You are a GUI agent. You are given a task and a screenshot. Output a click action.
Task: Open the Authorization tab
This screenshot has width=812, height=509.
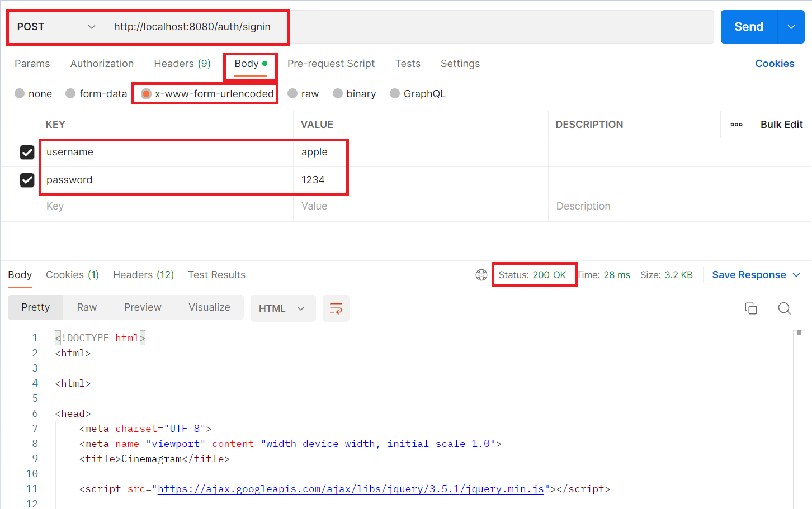coord(102,64)
